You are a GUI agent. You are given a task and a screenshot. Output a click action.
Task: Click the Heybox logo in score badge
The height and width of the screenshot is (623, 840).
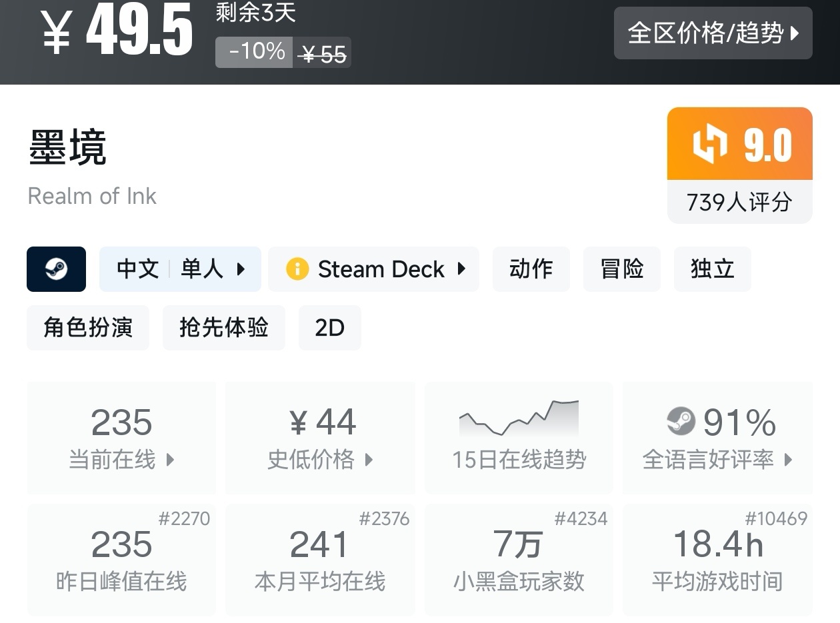coord(709,144)
